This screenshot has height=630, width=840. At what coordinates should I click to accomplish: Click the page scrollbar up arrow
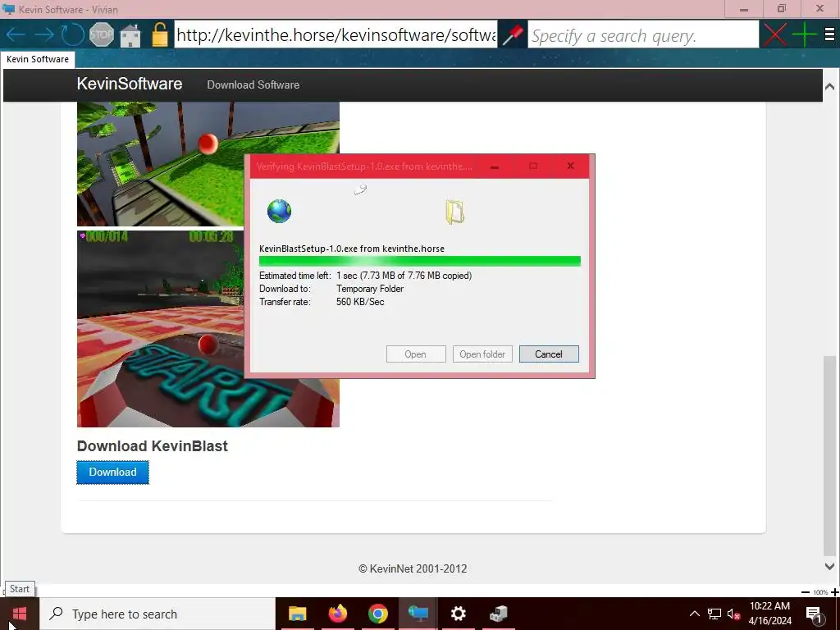[829, 86]
